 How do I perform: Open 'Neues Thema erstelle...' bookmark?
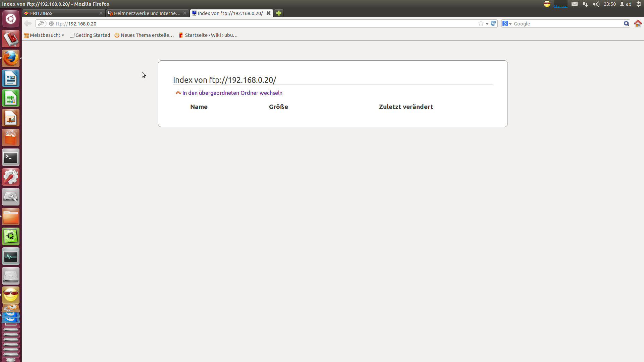[x=144, y=35]
